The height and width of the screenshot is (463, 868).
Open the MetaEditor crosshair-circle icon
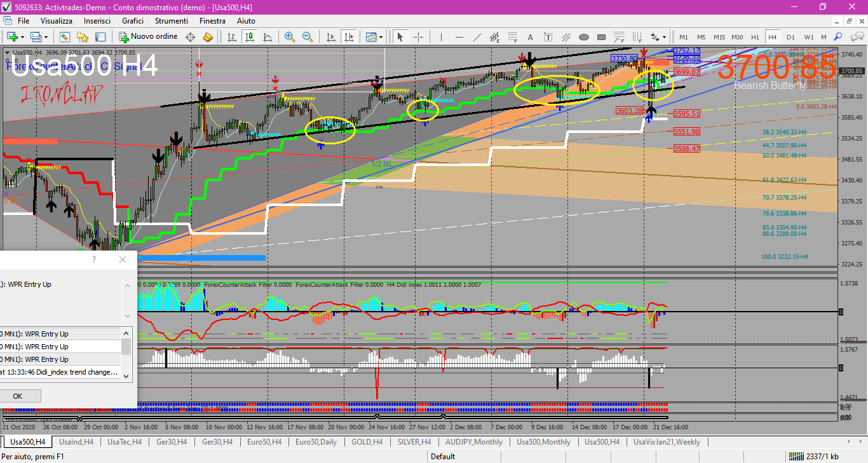click(x=190, y=37)
